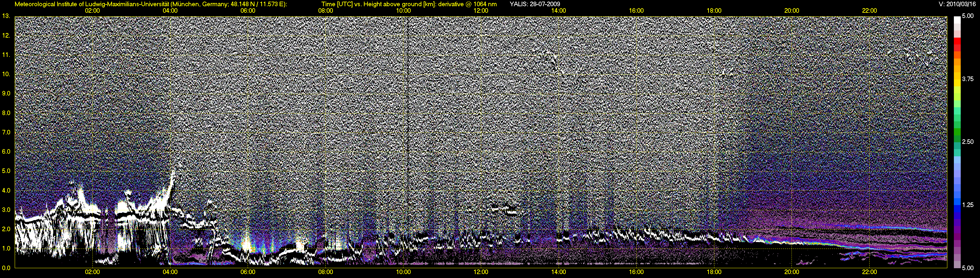
Task: Click the 12:00 label on the bottom time axis
Action: 481,272
